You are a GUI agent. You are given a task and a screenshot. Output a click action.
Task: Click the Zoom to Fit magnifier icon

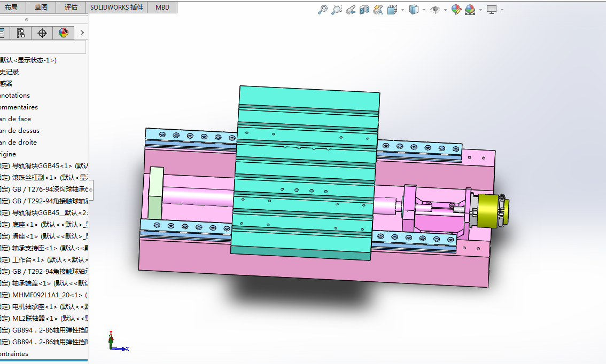click(322, 10)
